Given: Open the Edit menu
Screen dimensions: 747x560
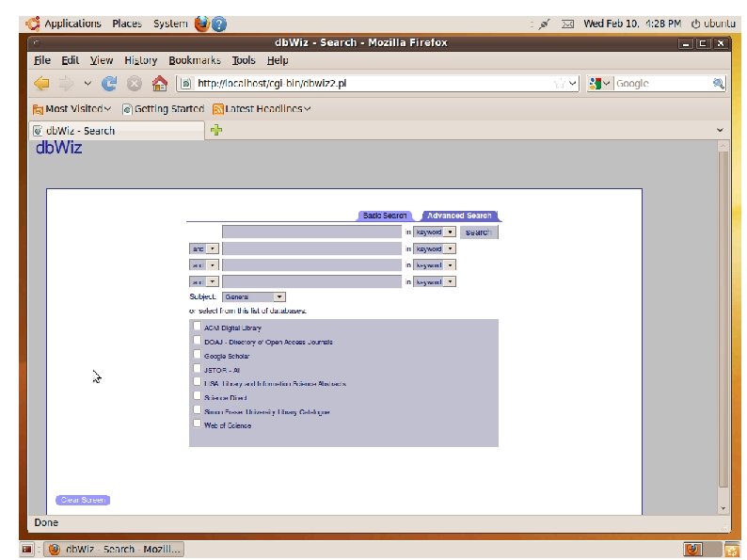Looking at the screenshot, I should (70, 60).
